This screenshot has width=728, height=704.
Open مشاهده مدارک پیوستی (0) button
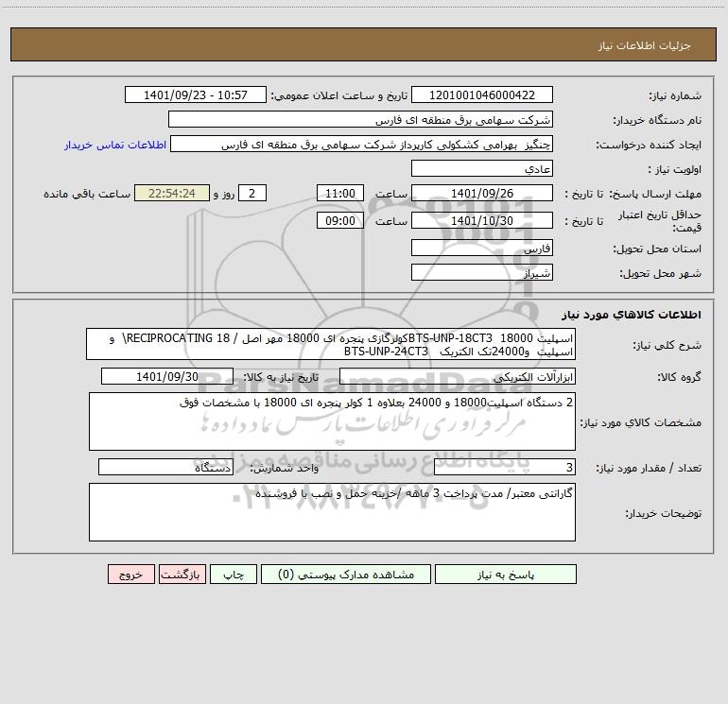(x=346, y=574)
